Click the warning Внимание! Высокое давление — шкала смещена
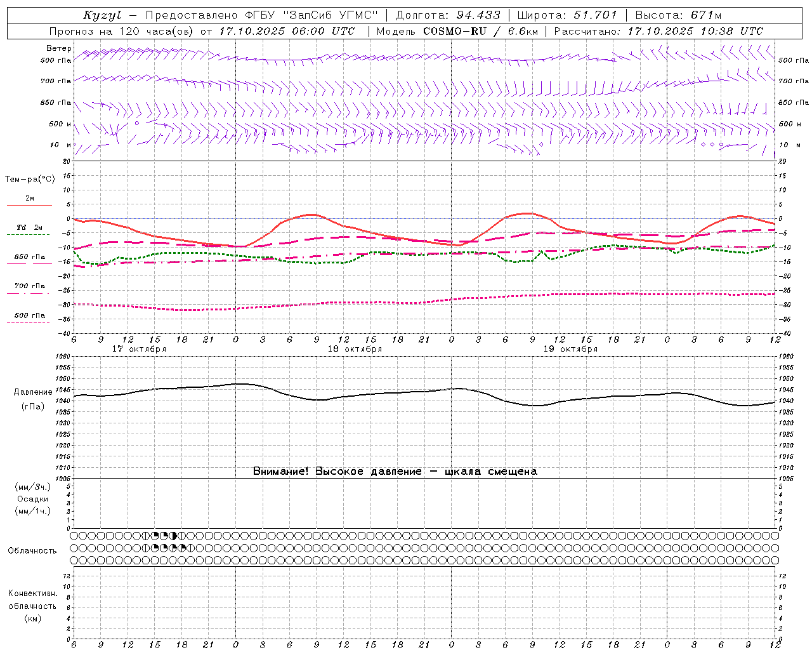This screenshot has height=650, width=812. click(x=395, y=472)
